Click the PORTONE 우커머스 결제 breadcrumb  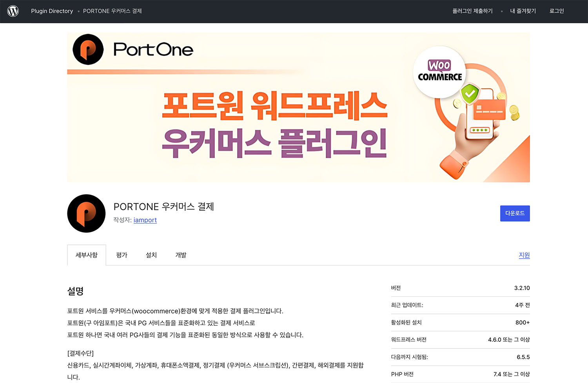(113, 11)
